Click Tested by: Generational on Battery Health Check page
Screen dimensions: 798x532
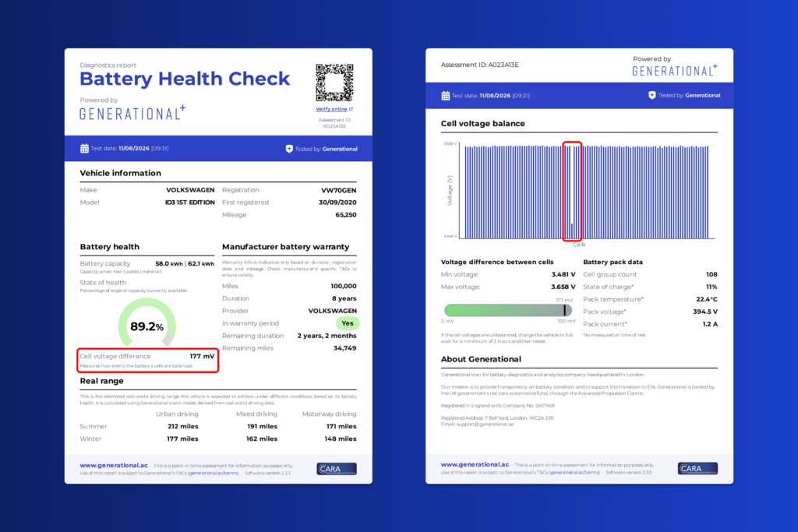coord(327,149)
